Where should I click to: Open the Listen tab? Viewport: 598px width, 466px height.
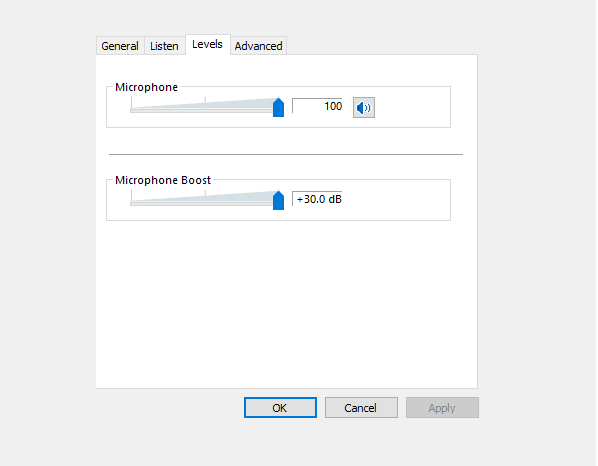tap(164, 46)
